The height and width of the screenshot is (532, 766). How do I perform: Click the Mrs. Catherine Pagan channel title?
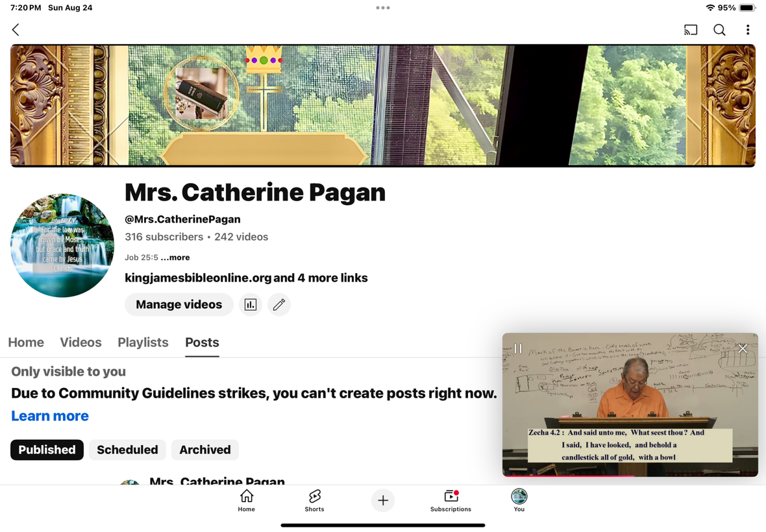point(255,192)
